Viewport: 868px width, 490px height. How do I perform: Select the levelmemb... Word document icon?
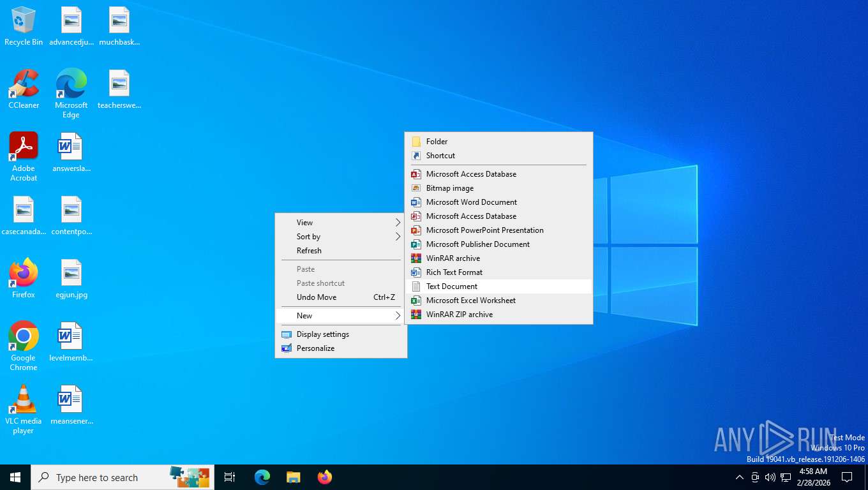[x=71, y=342]
